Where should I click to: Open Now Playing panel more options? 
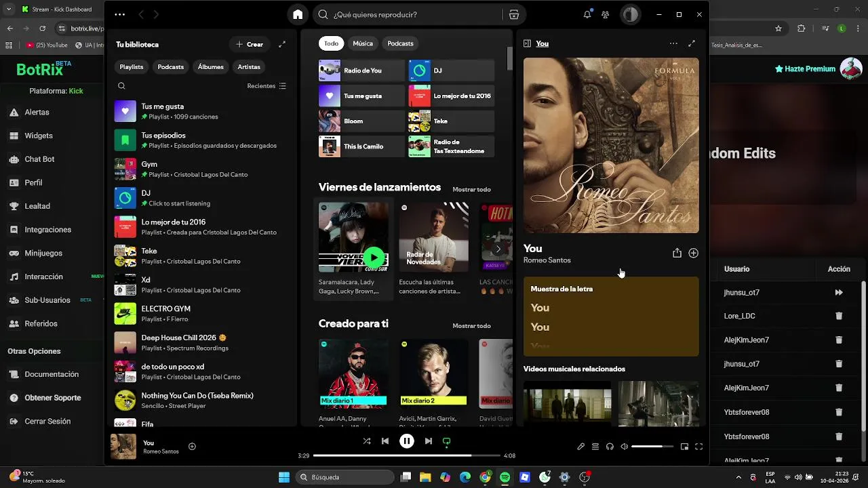(x=673, y=43)
